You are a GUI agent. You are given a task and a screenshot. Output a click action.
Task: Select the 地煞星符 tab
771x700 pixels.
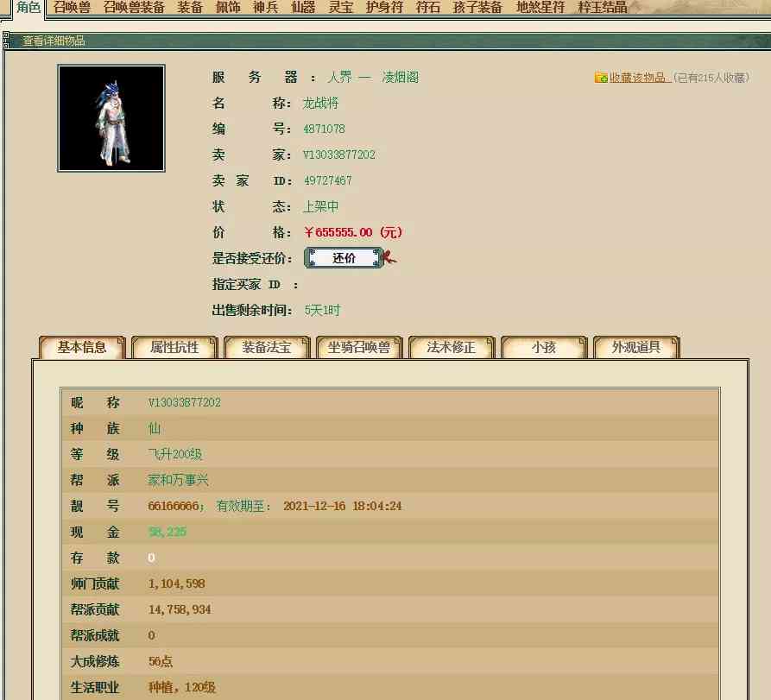click(x=540, y=8)
